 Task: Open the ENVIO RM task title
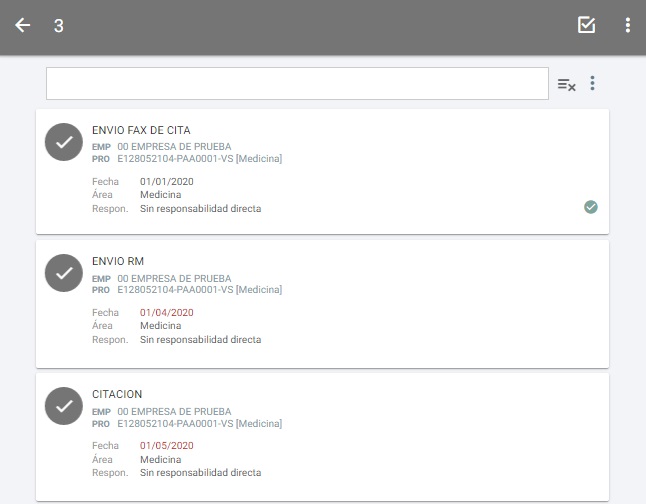[x=118, y=262]
